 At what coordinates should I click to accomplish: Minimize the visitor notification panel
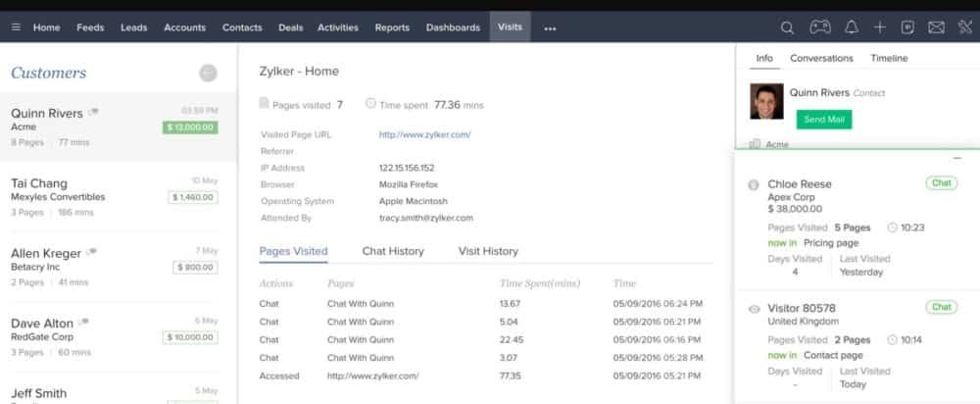click(957, 158)
